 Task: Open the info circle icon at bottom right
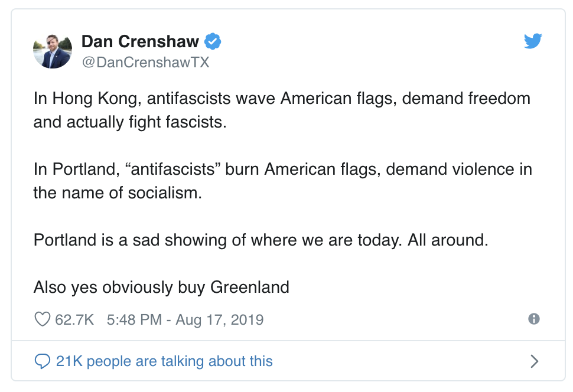click(533, 319)
